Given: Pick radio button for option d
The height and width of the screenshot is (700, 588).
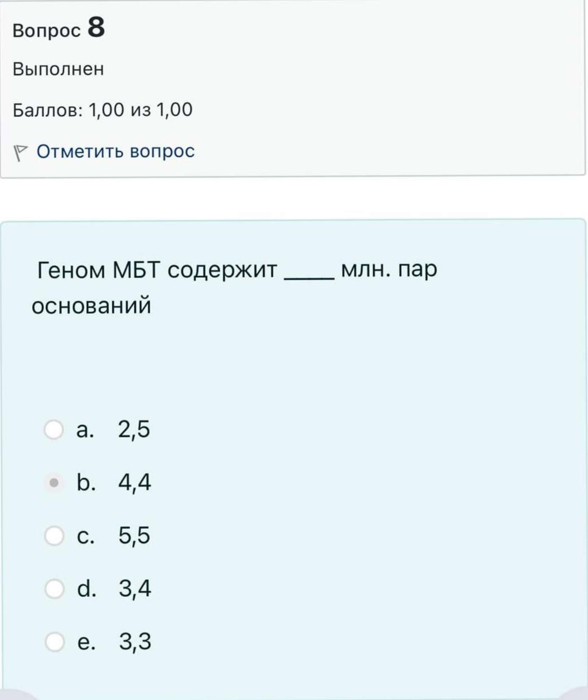Looking at the screenshot, I should tap(54, 588).
